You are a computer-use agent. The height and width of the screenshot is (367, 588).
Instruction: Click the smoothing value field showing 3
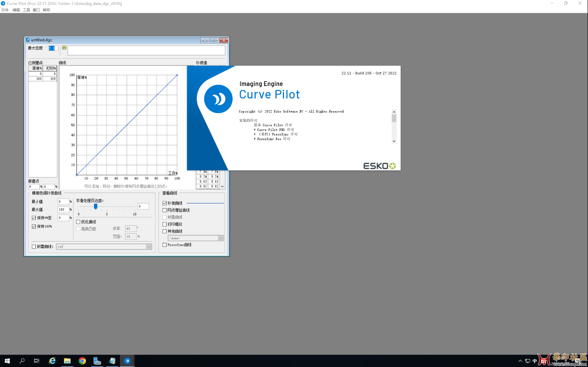143,206
